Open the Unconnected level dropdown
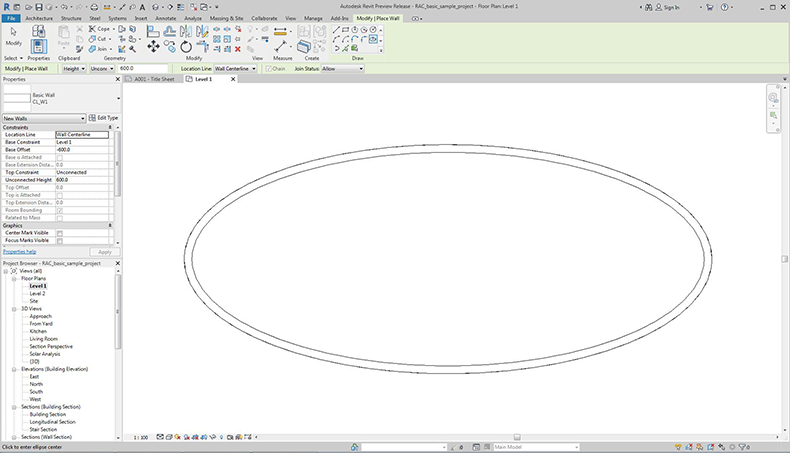 click(102, 69)
